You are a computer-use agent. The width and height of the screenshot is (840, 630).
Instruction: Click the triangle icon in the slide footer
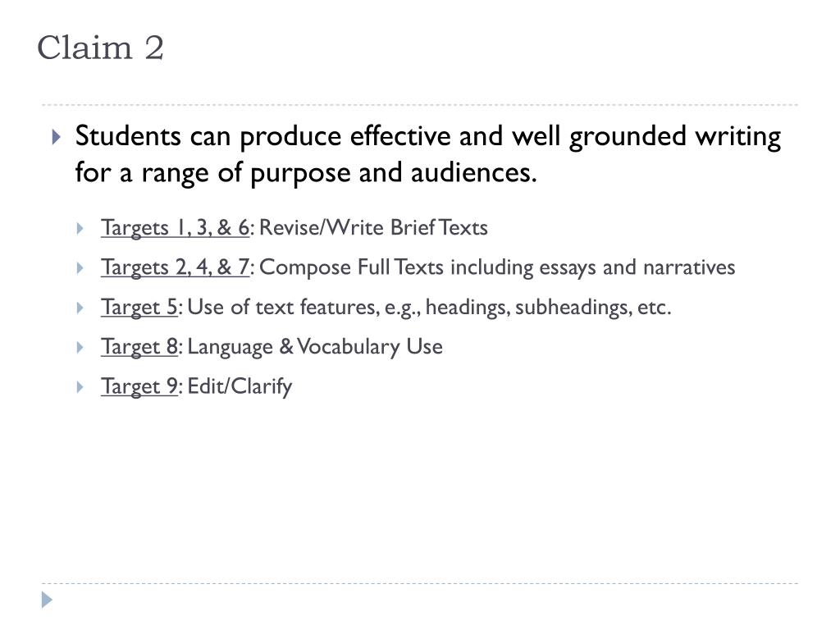(47, 600)
